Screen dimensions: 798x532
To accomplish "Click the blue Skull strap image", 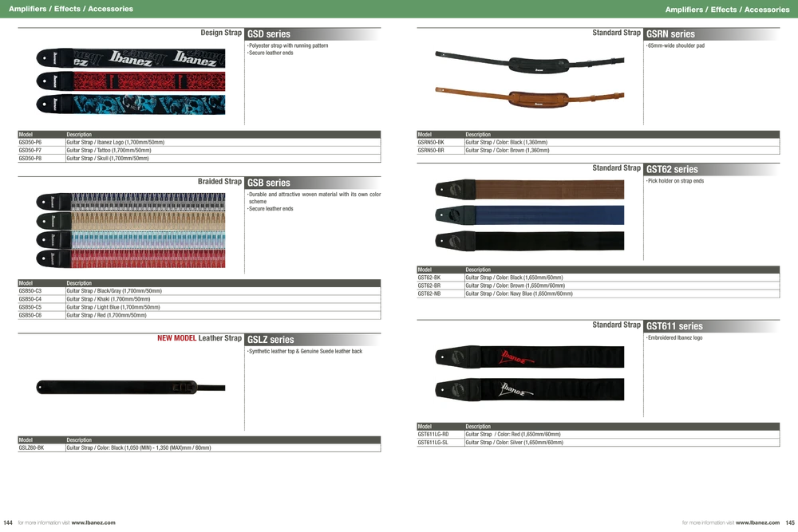I will (131, 104).
